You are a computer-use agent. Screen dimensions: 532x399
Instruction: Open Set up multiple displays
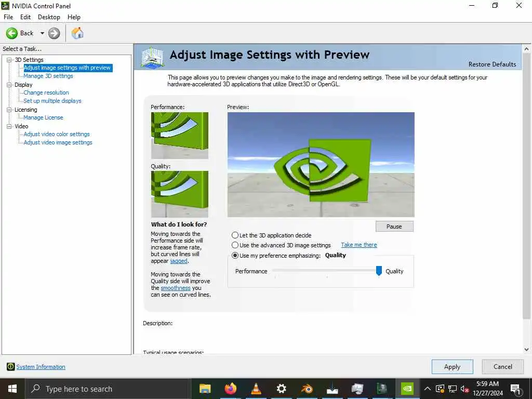[x=52, y=101]
